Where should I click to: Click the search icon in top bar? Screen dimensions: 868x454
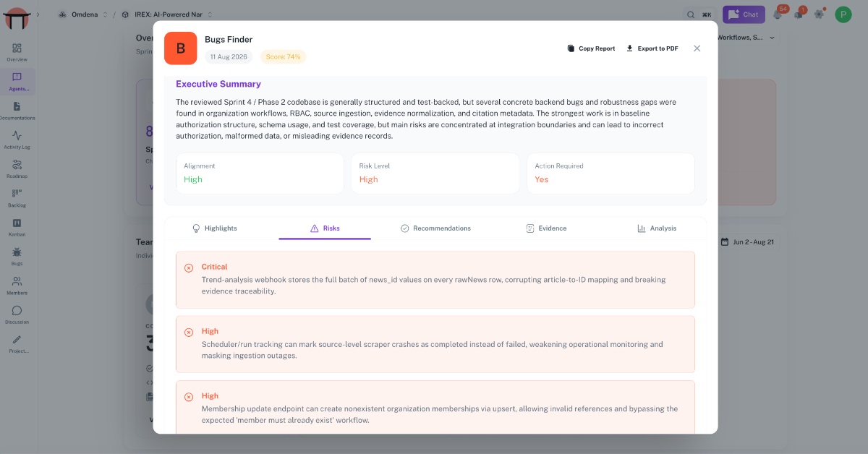[x=690, y=14]
